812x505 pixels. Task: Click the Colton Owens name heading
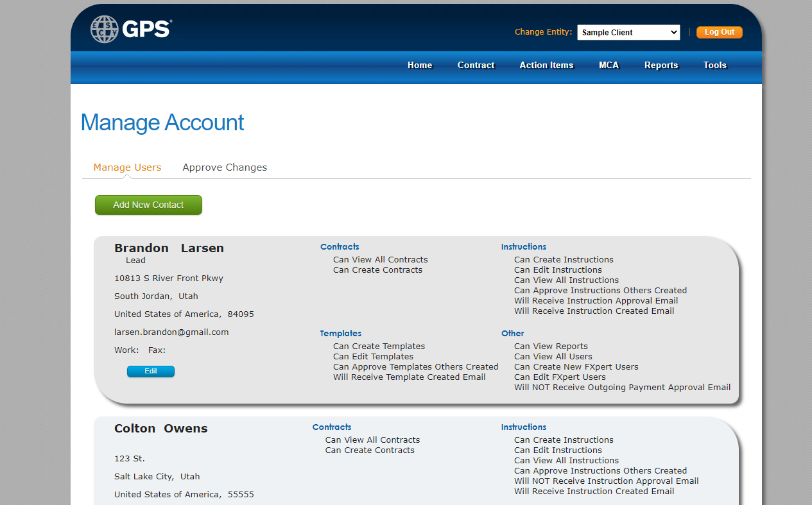pos(160,428)
